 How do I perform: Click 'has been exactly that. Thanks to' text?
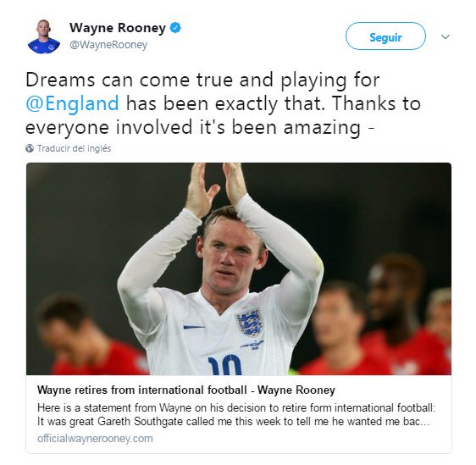tap(274, 103)
